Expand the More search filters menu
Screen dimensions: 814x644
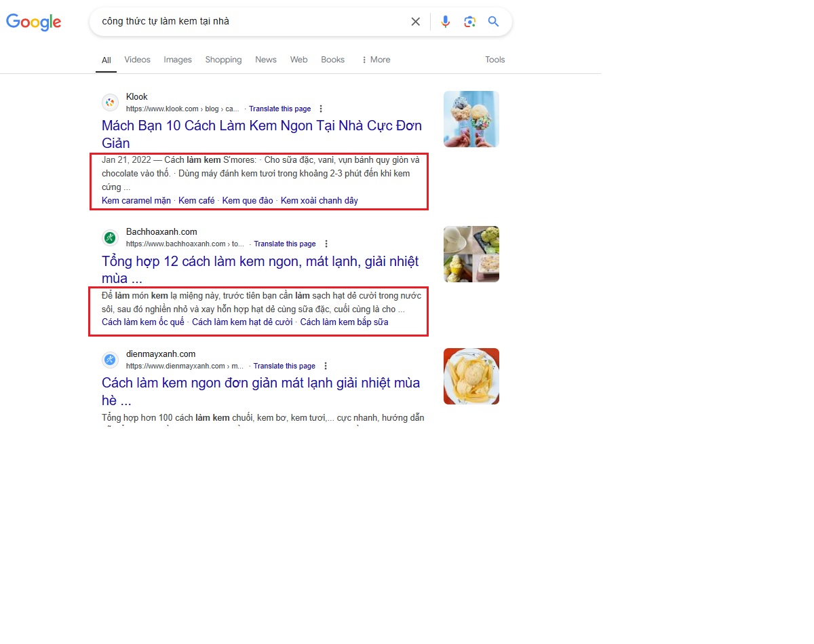coord(376,60)
